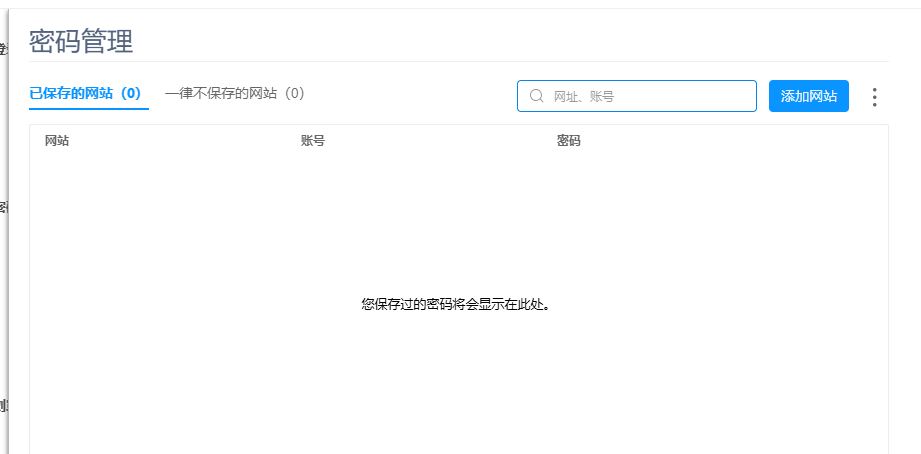Click the 账号 column header
The width and height of the screenshot is (921, 454).
(313, 141)
